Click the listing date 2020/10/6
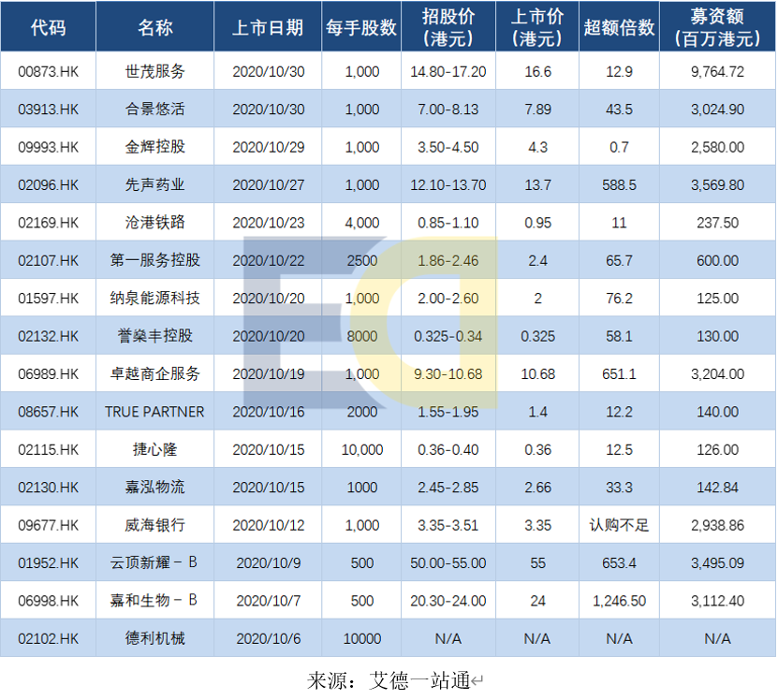Image resolution: width=778 pixels, height=700 pixels. click(268, 638)
